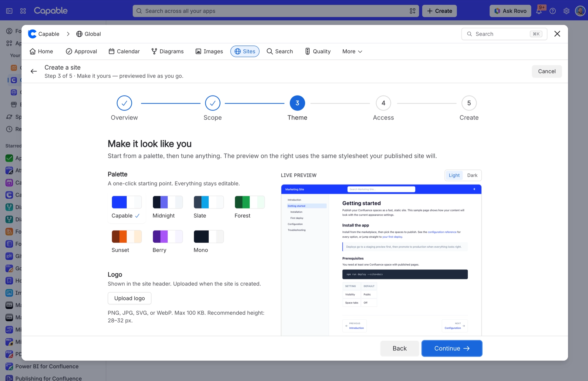Collapse the sidebar panel icon

(9, 11)
